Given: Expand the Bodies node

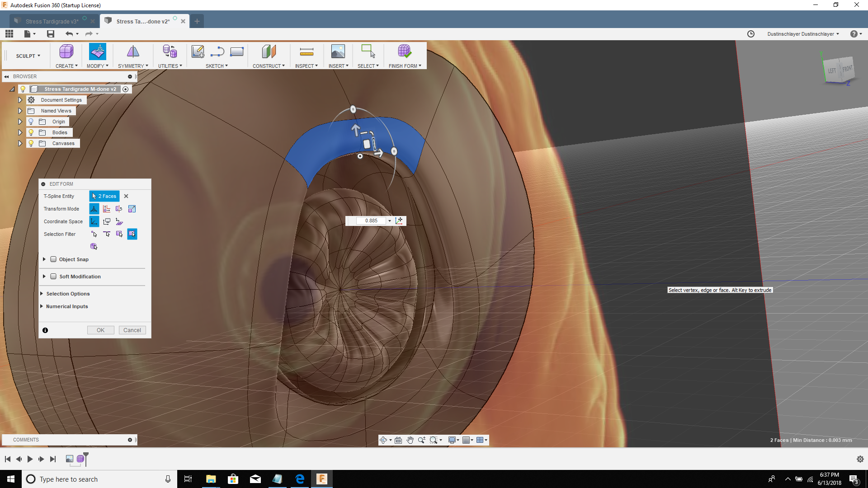Looking at the screenshot, I should (x=20, y=132).
